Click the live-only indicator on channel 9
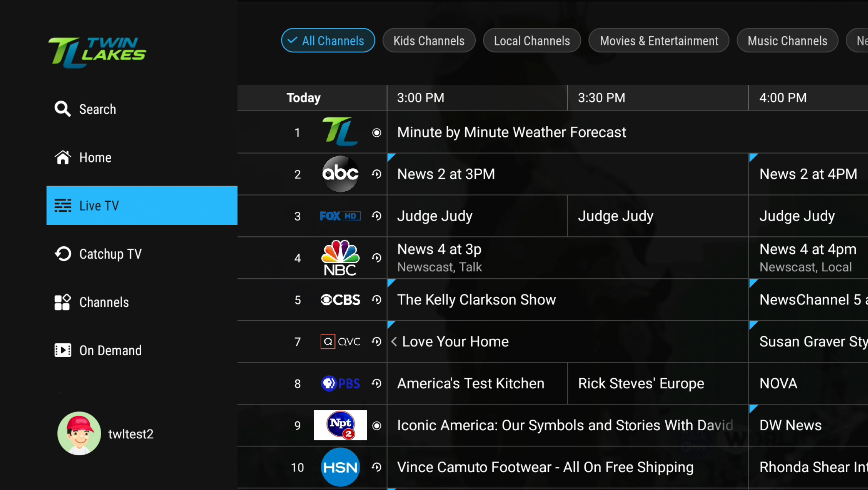This screenshot has height=490, width=868. 377,425
